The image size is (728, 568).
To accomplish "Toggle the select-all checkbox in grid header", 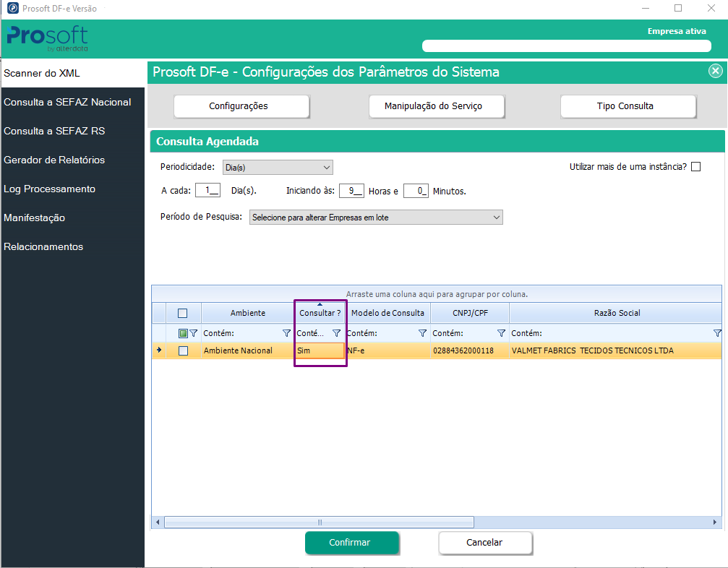I will [x=182, y=313].
